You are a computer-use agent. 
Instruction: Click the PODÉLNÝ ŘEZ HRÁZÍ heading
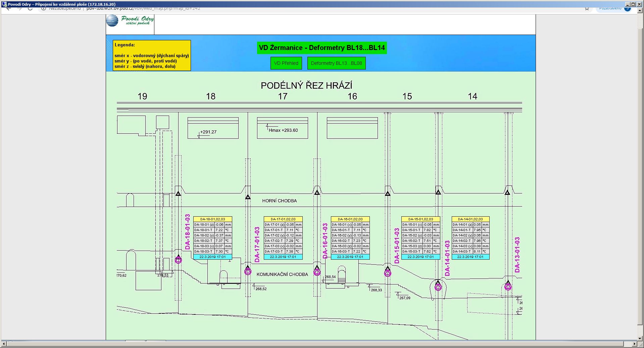click(x=307, y=86)
